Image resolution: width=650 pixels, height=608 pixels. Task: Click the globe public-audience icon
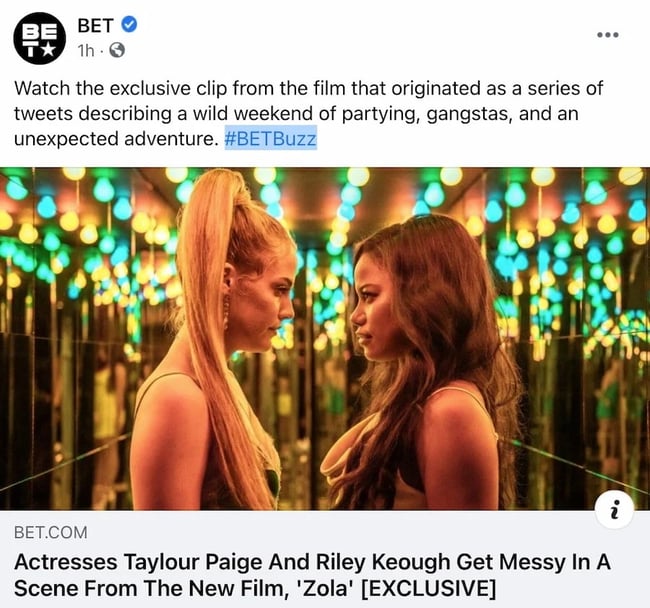119,50
